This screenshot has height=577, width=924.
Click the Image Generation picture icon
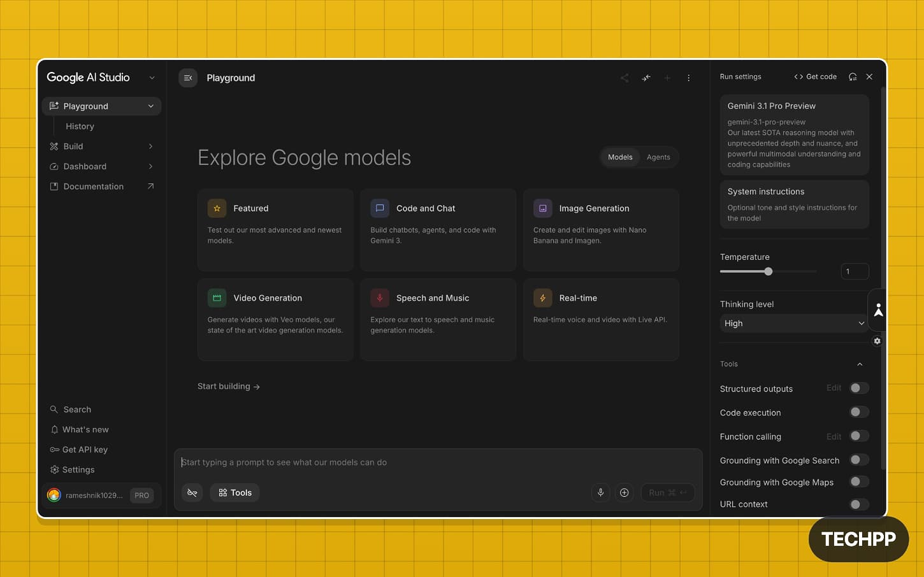542,208
